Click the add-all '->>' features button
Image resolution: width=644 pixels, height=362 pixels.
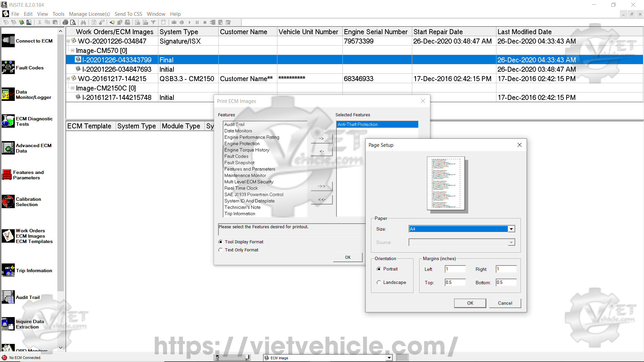321,186
